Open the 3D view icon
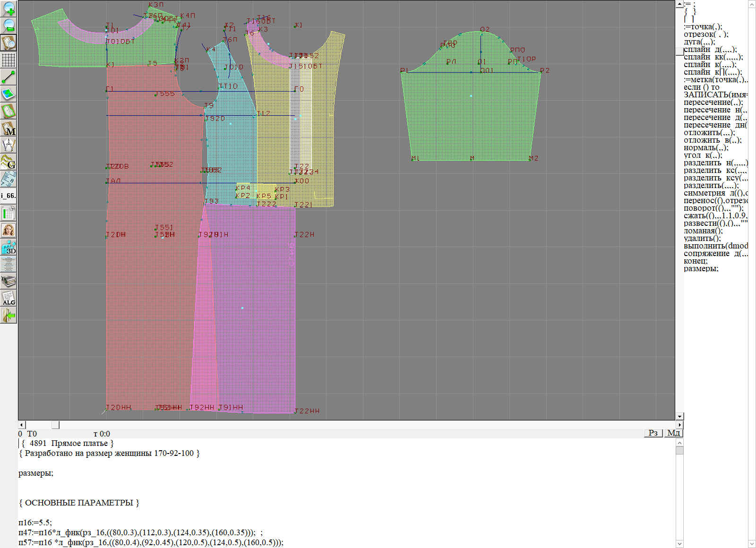 click(x=9, y=247)
